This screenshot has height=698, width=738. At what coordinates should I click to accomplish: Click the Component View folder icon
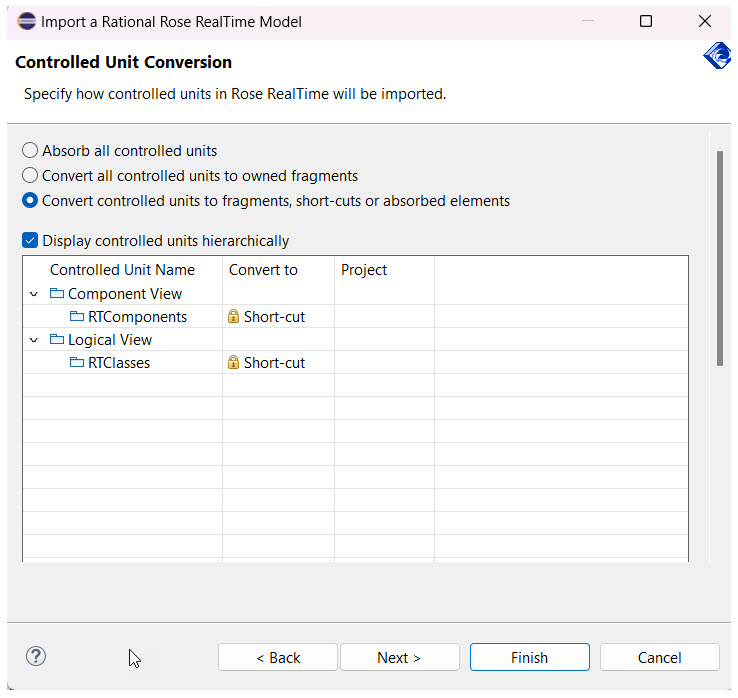(x=57, y=294)
